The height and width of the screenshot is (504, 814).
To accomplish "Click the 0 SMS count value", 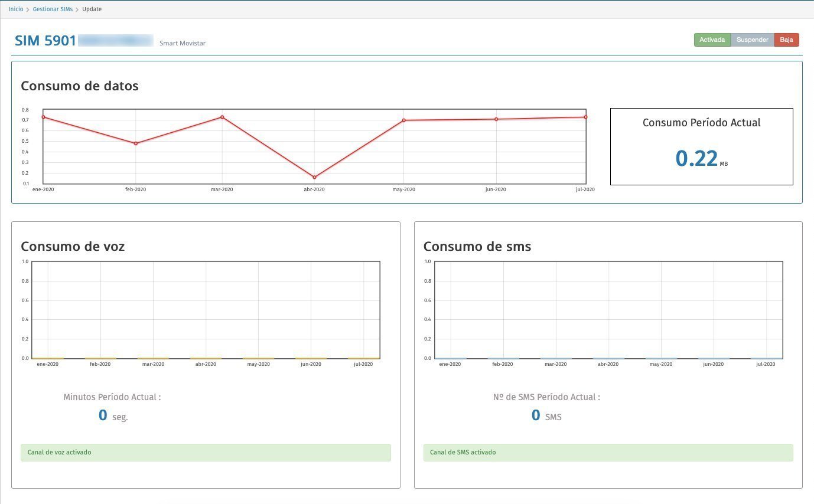I will 546,415.
